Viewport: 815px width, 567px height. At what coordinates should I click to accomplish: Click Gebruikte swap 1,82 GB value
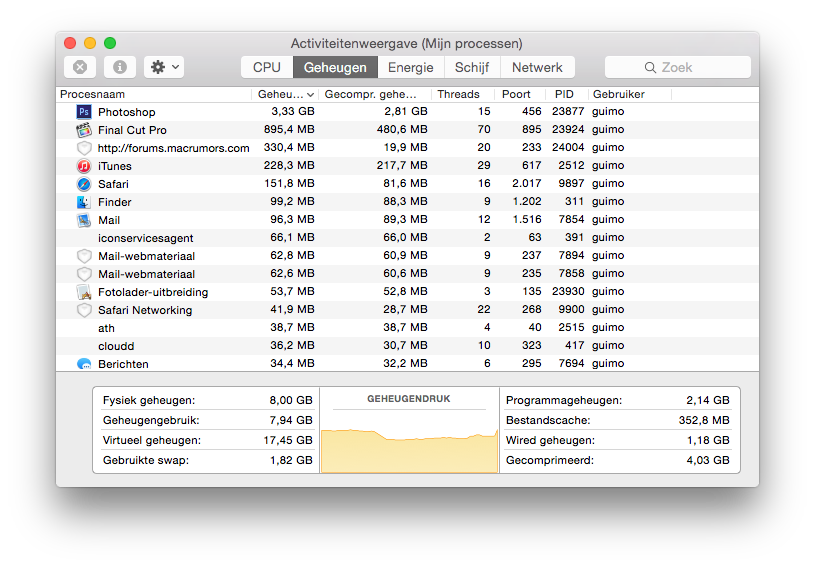(x=291, y=460)
